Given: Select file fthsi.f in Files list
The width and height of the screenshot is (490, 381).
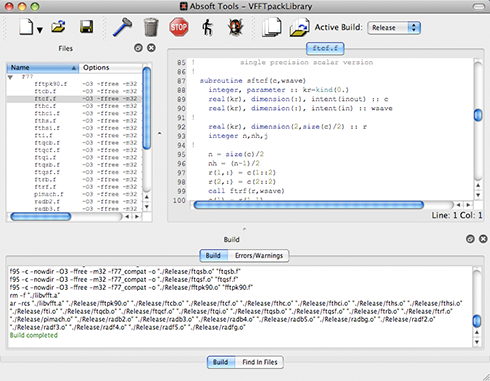Looking at the screenshot, I should pos(47,128).
